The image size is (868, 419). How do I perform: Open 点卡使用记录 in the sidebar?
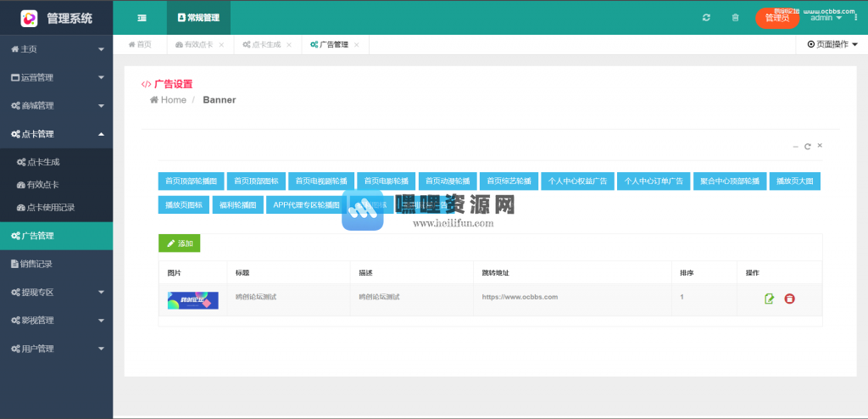click(57, 208)
